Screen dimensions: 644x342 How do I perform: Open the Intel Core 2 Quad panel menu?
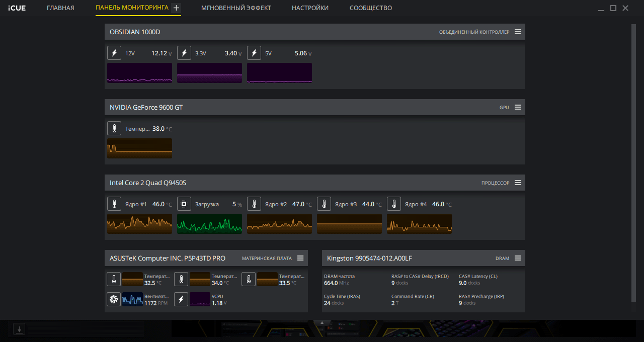pos(518,183)
